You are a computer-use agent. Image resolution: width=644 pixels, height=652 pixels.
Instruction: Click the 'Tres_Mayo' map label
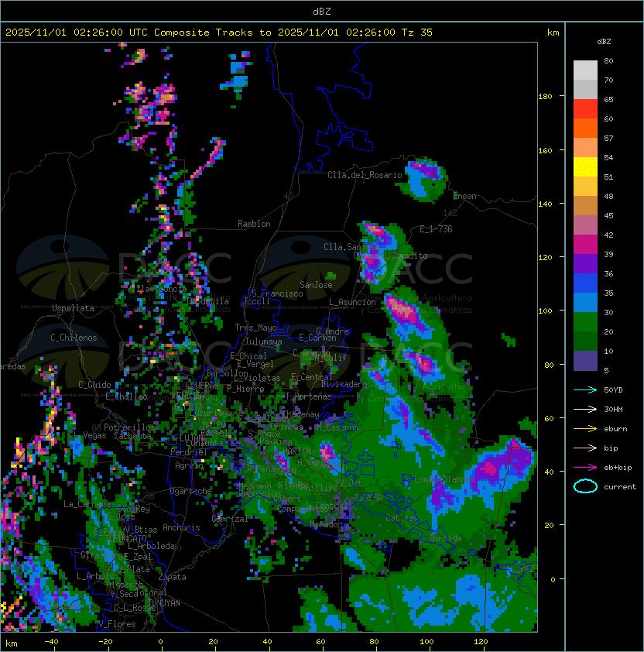[x=255, y=328]
